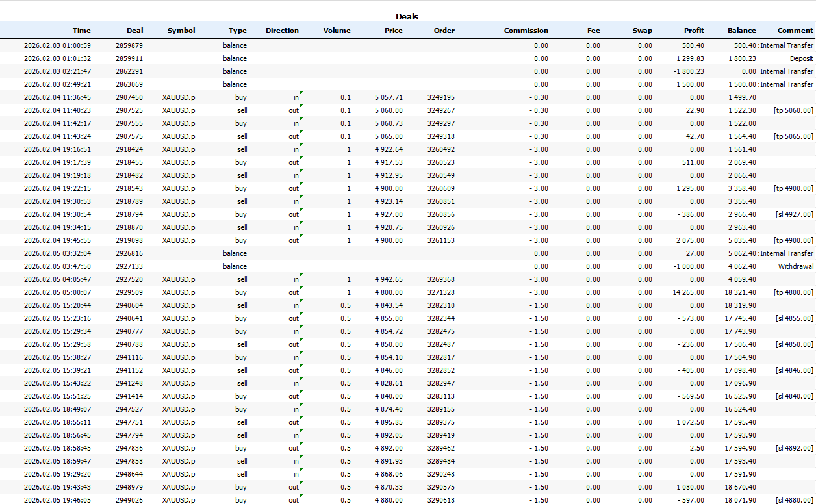Click the profit value 14 265.00
Viewport: 816px width, 504px height.
pos(688,292)
